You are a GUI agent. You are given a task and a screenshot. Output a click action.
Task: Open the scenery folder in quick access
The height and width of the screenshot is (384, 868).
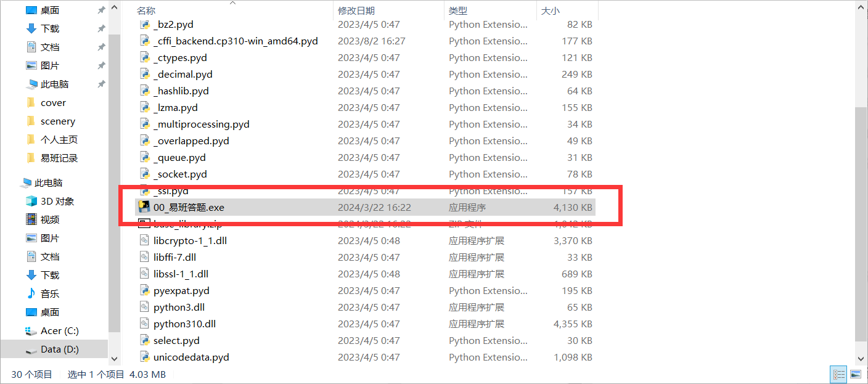pyautogui.click(x=57, y=121)
